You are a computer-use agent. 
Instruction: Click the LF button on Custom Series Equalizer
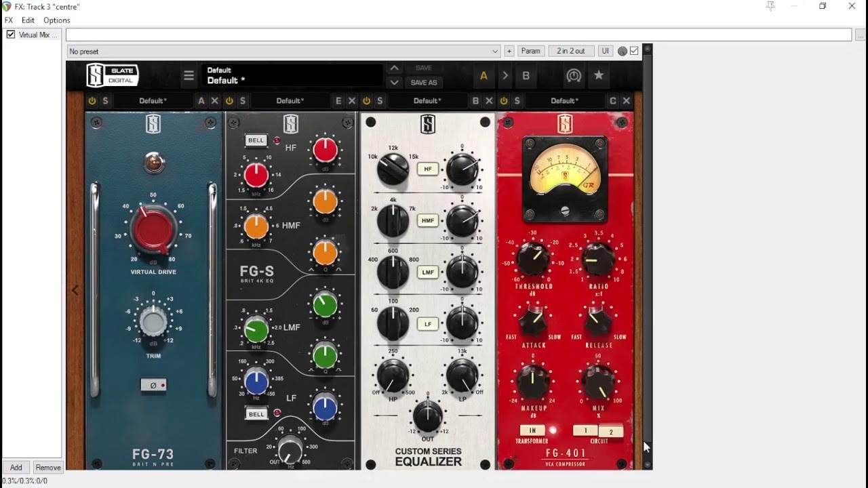click(x=428, y=324)
